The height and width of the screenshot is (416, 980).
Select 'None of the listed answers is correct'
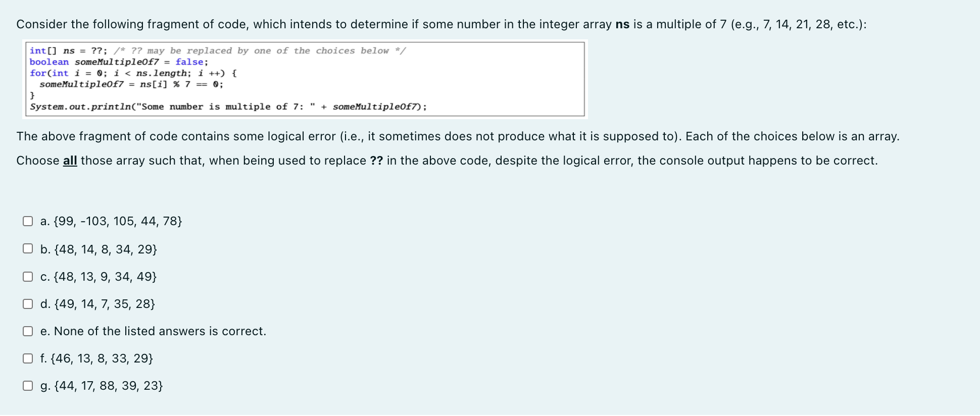[28, 330]
